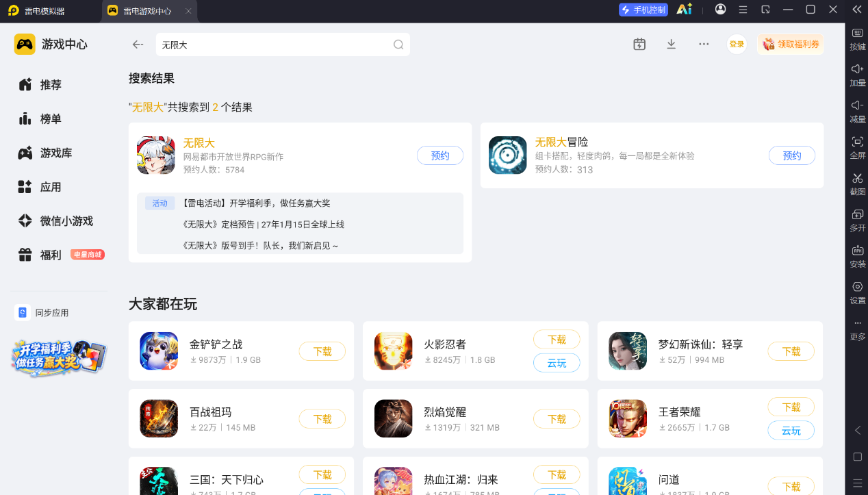The height and width of the screenshot is (495, 868).
Task: Click 云玩 for 火影忍者
Action: (x=557, y=363)
